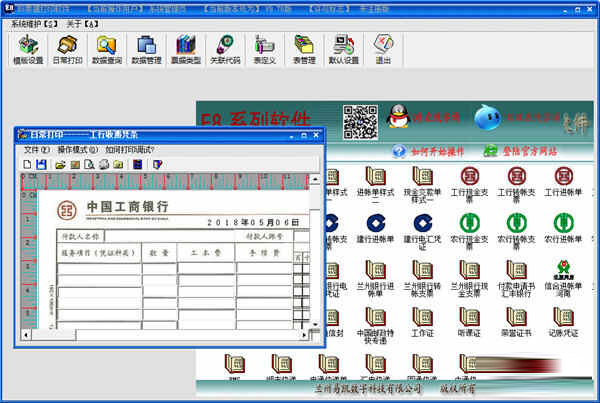The image size is (600, 403).
Task: Expand the 操作模式 menu
Action: 77,150
